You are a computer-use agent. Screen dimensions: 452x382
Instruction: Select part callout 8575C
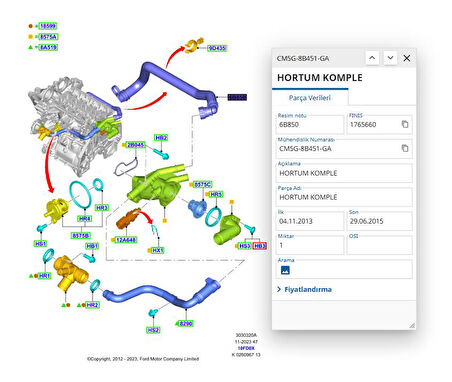click(x=202, y=184)
